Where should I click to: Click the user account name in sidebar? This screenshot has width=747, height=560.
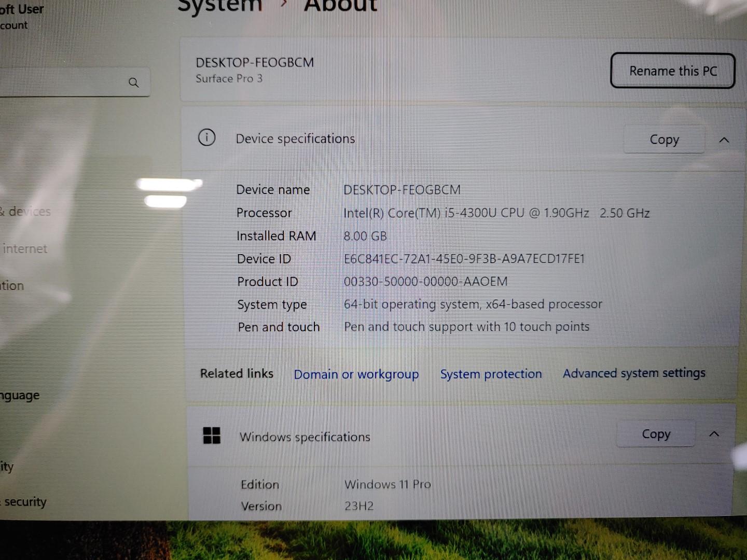coord(21,9)
